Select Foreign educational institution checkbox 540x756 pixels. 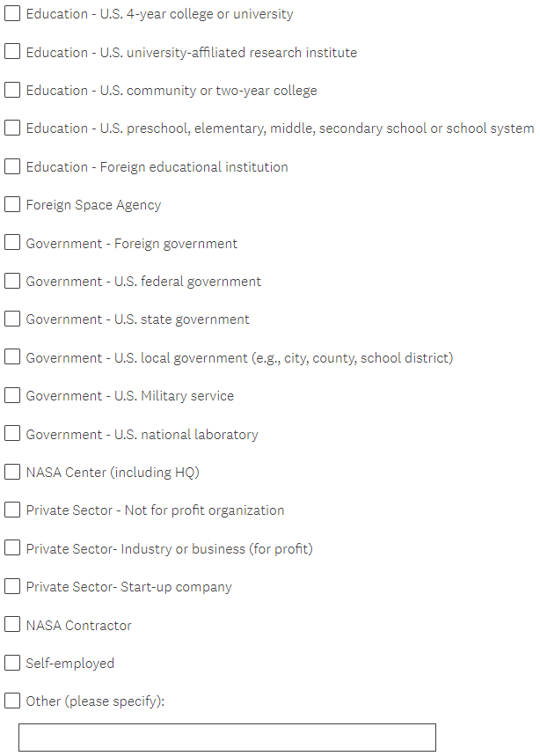pyautogui.click(x=12, y=166)
